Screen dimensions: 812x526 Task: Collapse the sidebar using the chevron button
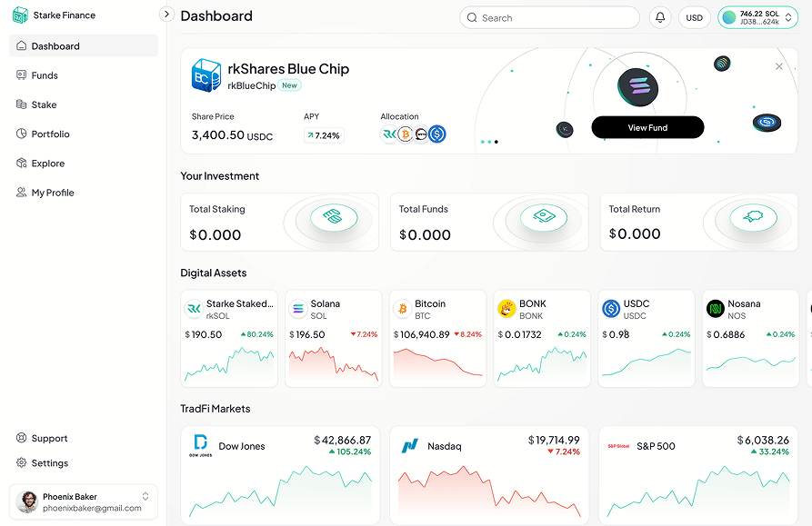166,14
